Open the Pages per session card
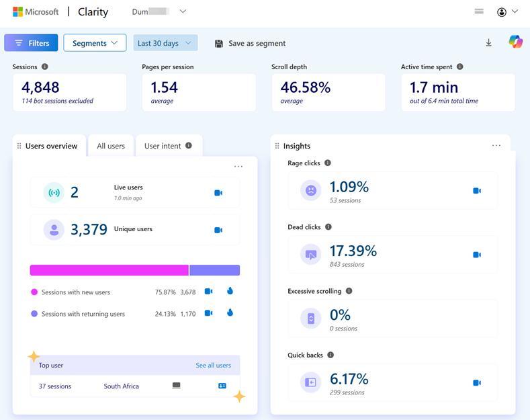530x420 pixels. pyautogui.click(x=199, y=92)
